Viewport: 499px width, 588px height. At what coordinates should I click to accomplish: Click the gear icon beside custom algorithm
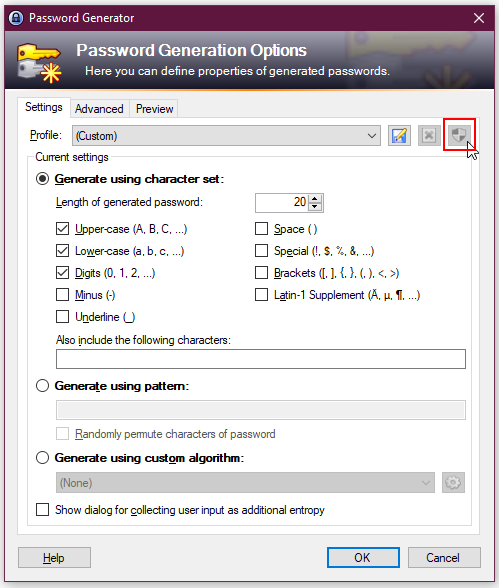pos(453,483)
